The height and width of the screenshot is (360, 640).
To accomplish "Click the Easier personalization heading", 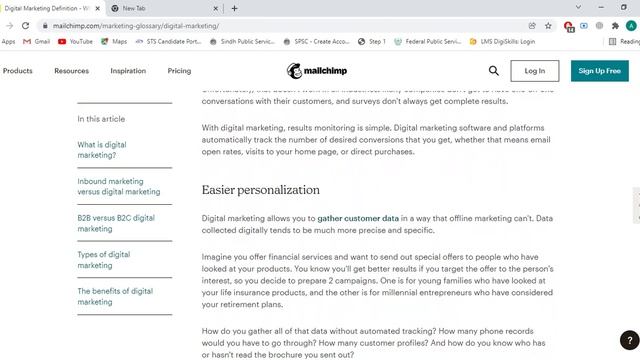I will click(x=260, y=190).
